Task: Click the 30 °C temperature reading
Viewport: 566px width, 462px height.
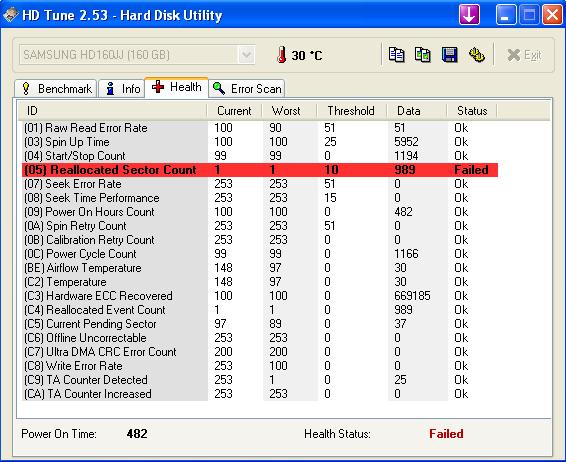Action: coord(307,56)
